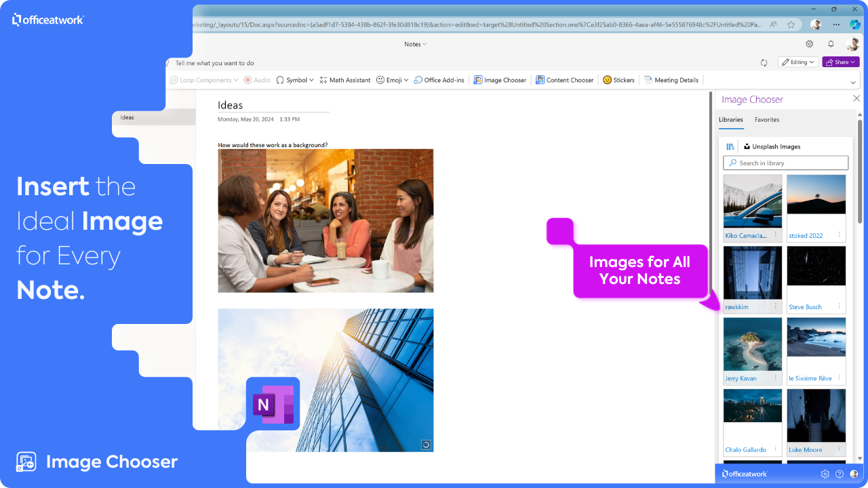Open the Steve Busch author link

(x=805, y=307)
